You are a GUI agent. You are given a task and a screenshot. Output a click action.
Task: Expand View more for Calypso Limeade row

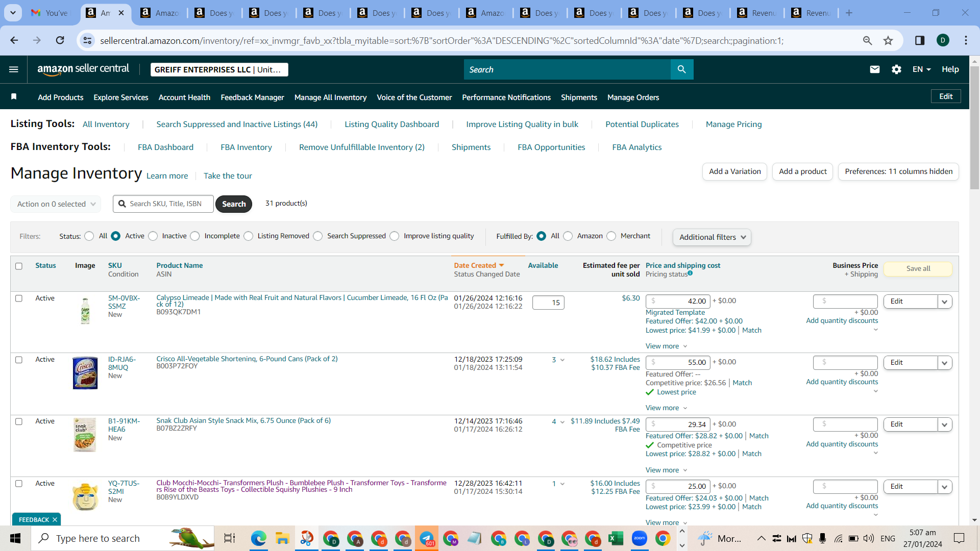[x=666, y=346]
